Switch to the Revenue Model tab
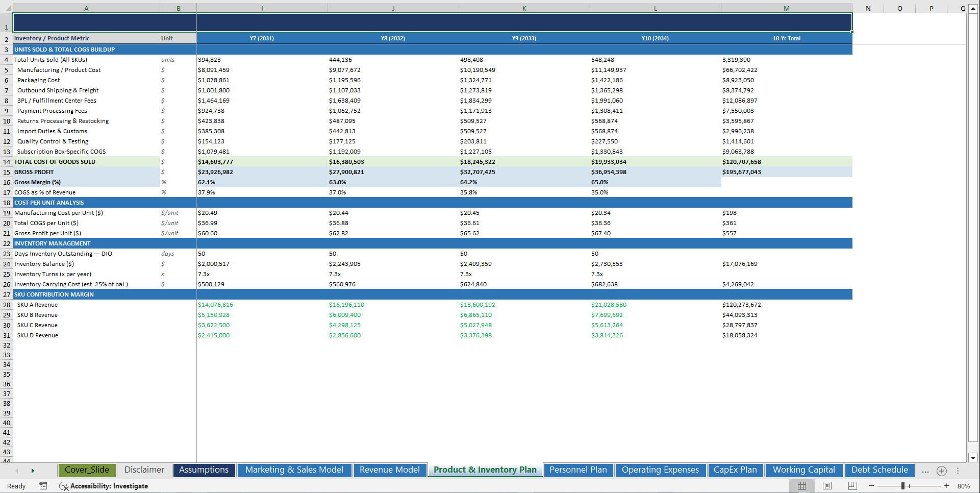The height and width of the screenshot is (493, 980). point(390,470)
